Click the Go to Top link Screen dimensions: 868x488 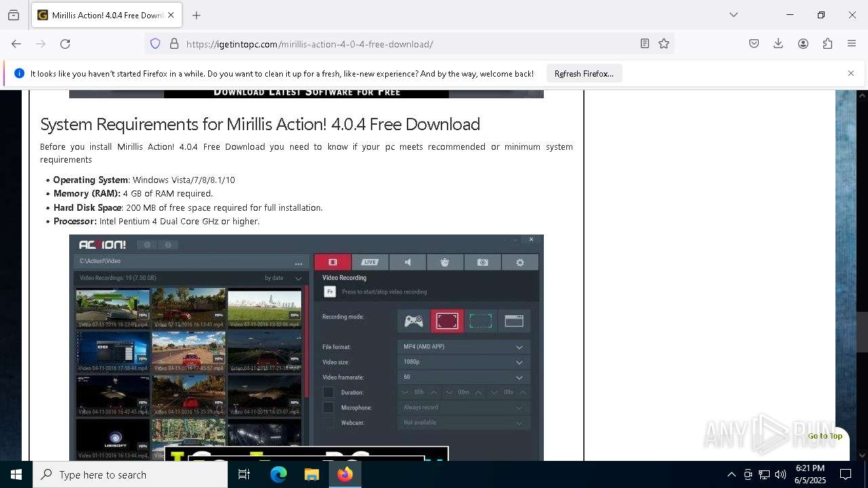[x=825, y=436]
